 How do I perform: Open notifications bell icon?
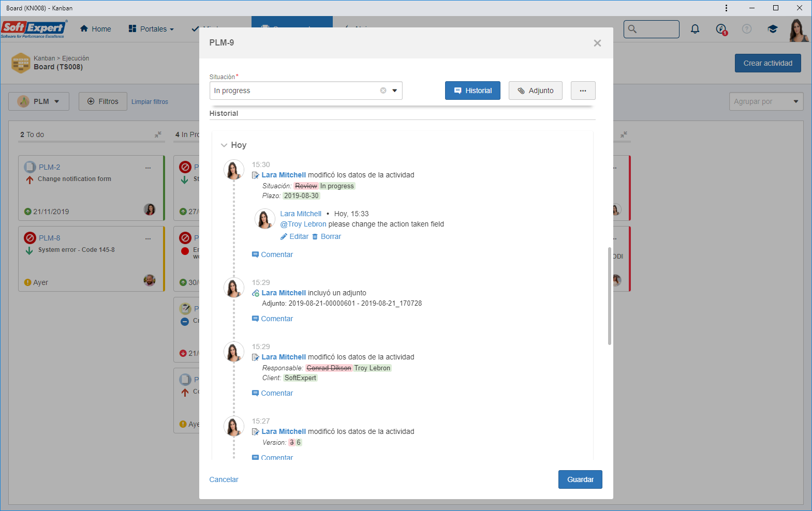[695, 29]
